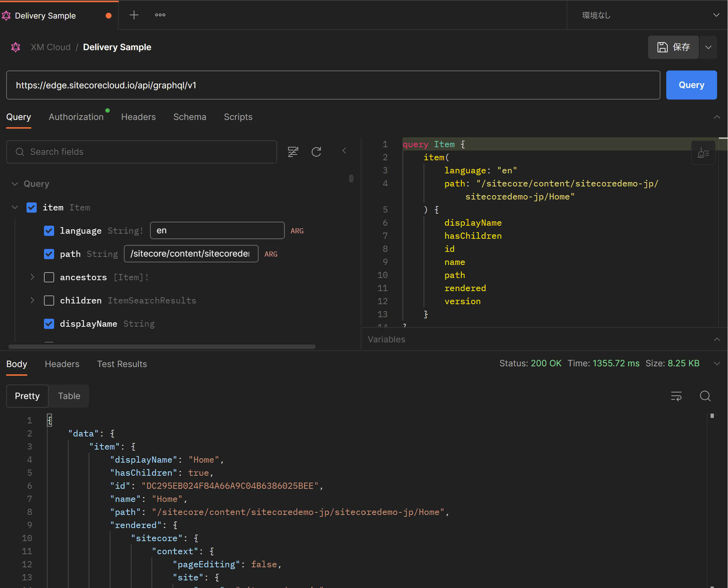Open the environment dropdown 環境なし
The image size is (728, 588).
point(647,15)
